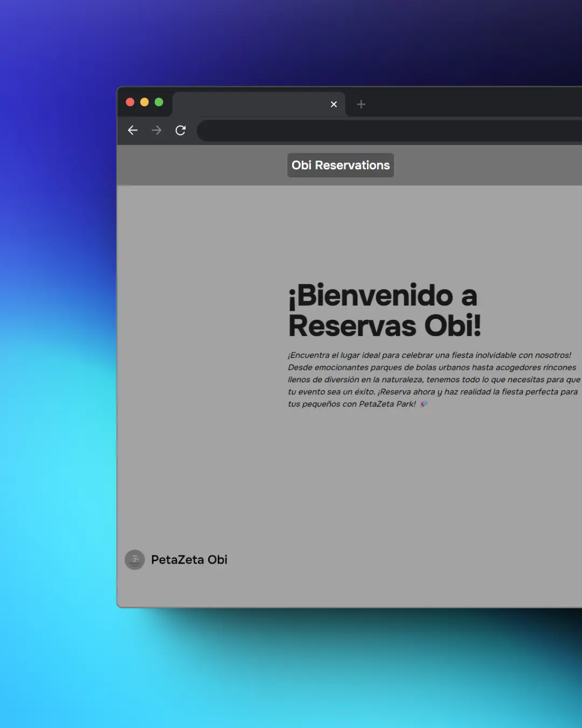Click the party popper emoji
The width and height of the screenshot is (582, 728).
click(x=424, y=404)
